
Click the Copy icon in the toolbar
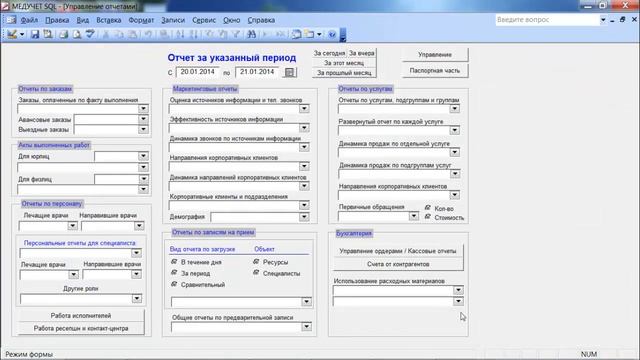[x=119, y=35]
